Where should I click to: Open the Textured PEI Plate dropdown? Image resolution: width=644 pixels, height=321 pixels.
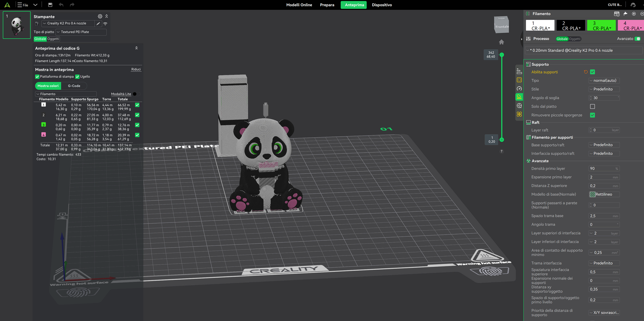point(81,32)
